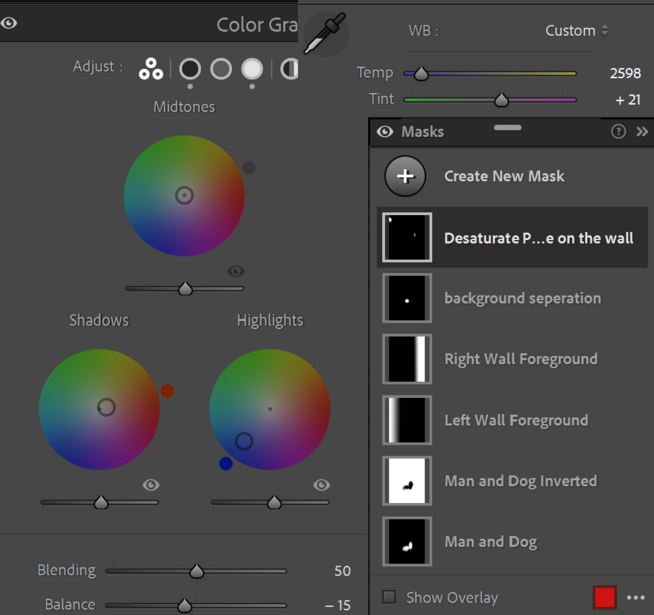Pick the white balance eyedropper tool
The height and width of the screenshot is (615, 654).
pos(325,34)
